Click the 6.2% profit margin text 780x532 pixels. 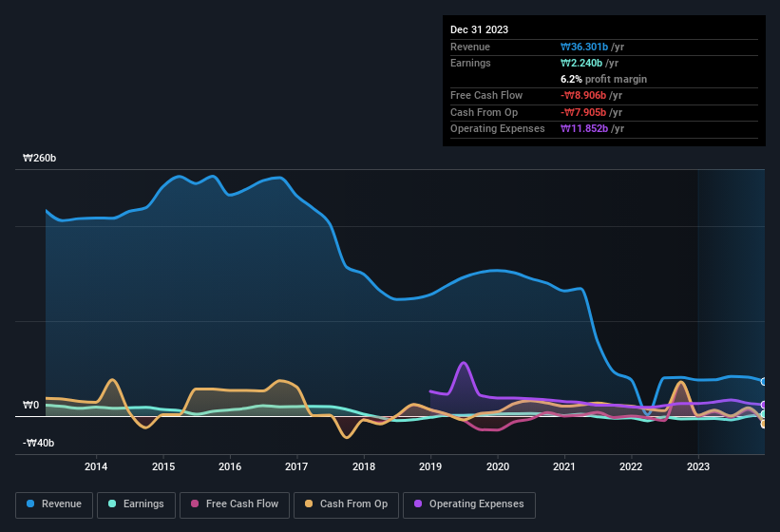tap(603, 79)
